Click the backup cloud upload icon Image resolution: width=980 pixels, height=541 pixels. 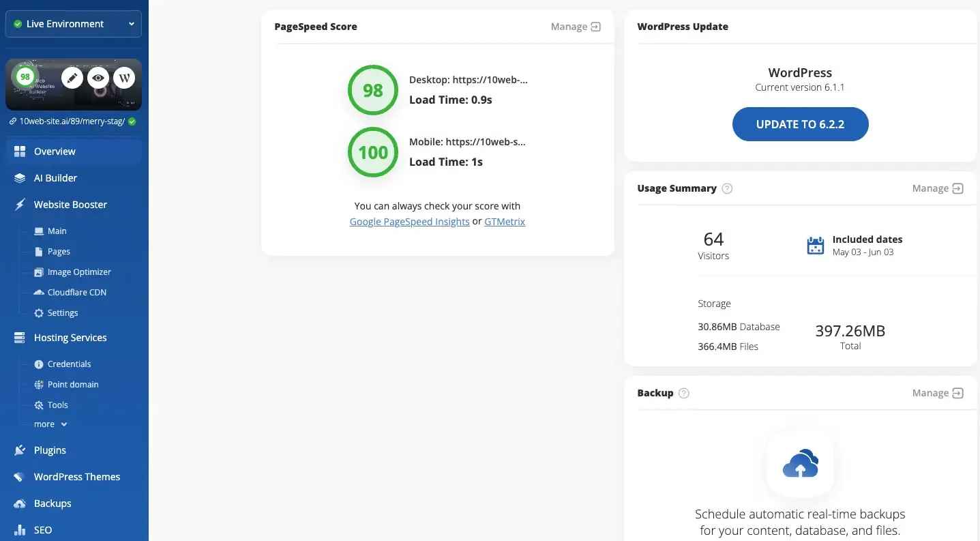tap(801, 464)
